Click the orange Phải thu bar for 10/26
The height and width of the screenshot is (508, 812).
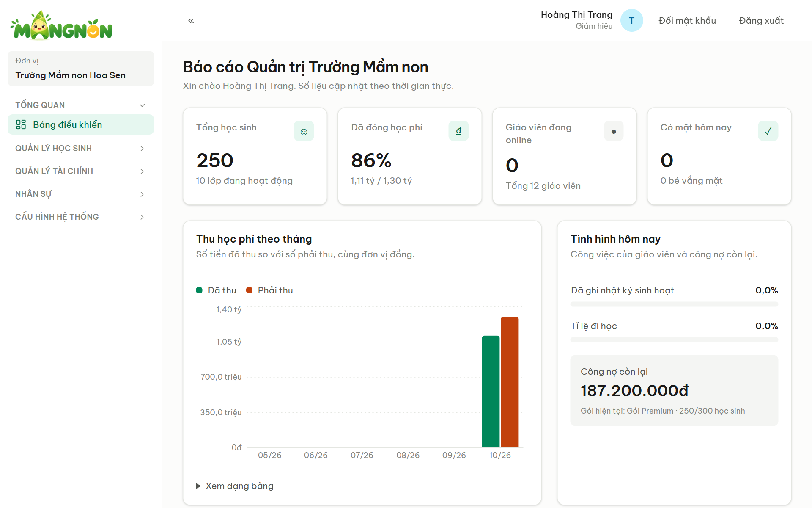(510, 382)
